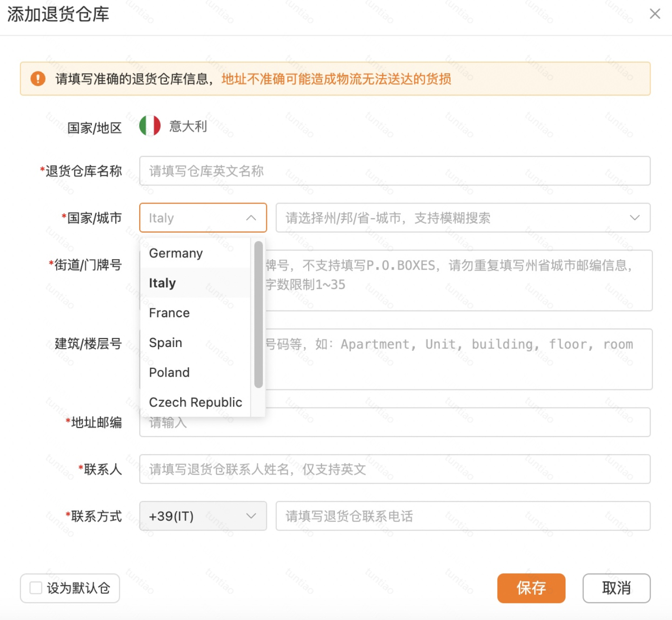
Task: Select Germany from the country list
Action: 175,253
